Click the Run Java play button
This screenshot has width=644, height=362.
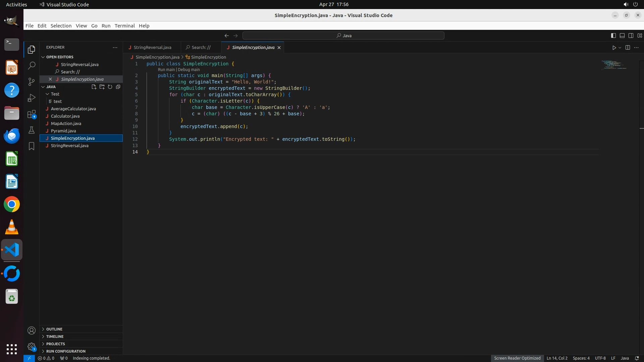point(614,48)
